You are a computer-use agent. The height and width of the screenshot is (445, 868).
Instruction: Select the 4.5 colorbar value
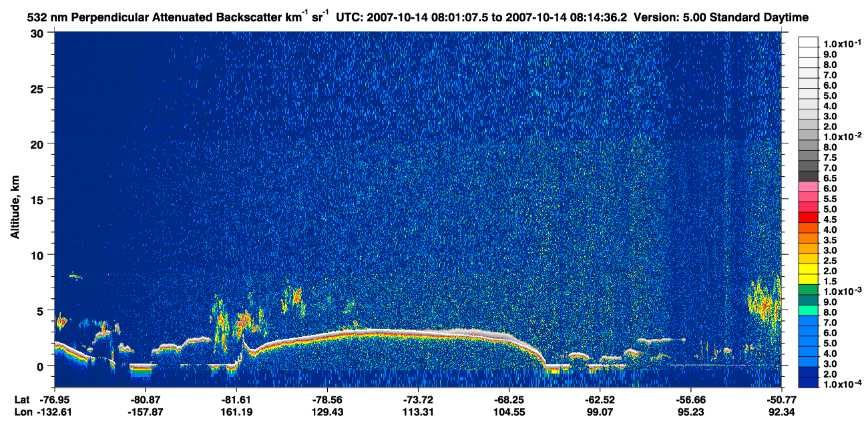(x=830, y=219)
